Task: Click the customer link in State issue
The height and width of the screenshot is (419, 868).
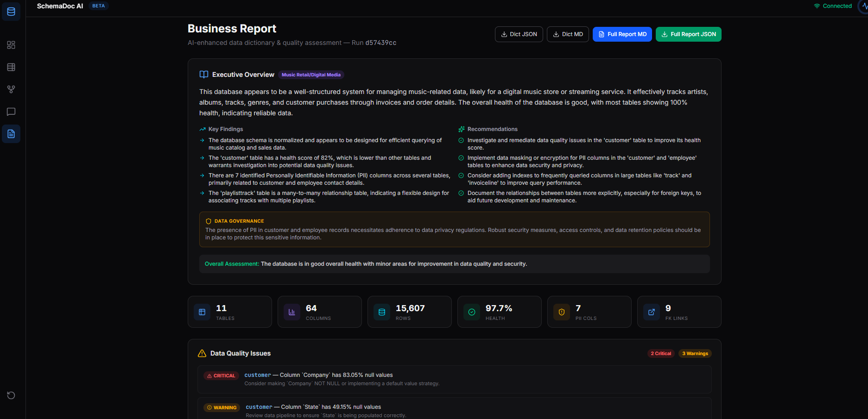Action: (x=259, y=407)
